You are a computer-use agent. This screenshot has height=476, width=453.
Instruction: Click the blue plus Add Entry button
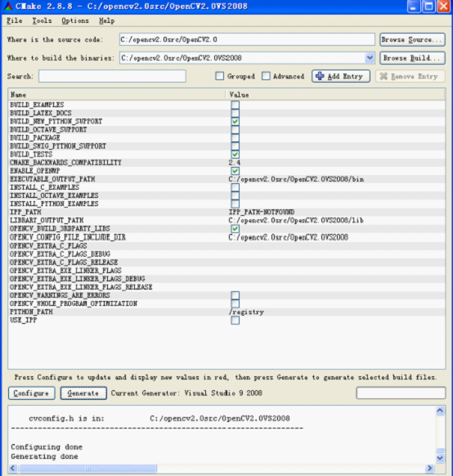coord(341,76)
